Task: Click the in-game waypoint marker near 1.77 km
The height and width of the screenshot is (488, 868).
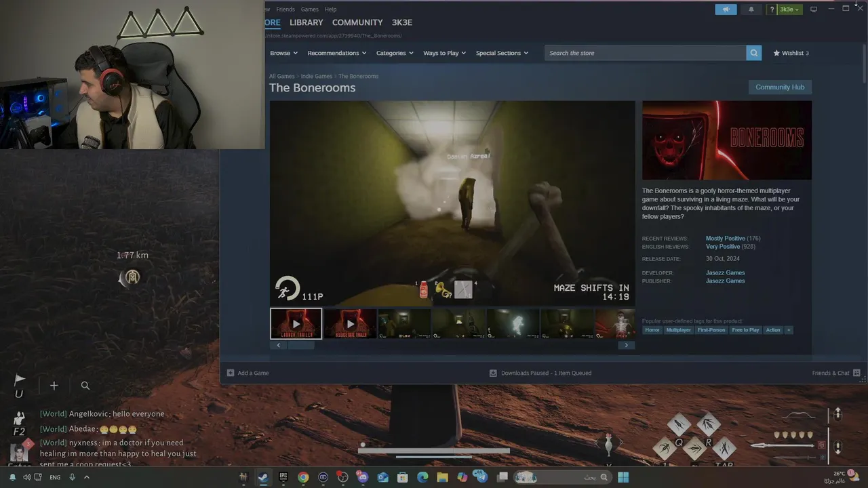Action: pyautogui.click(x=132, y=277)
